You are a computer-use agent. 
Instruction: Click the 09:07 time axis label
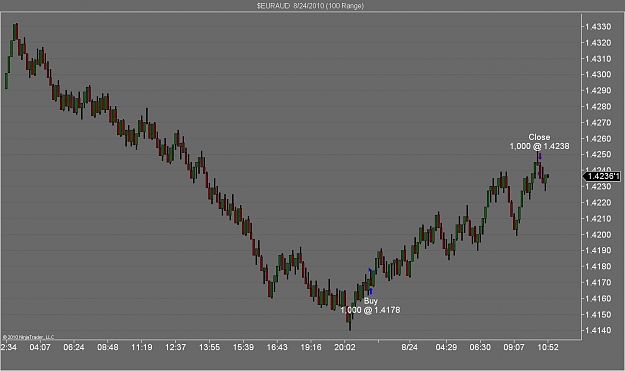coord(514,347)
